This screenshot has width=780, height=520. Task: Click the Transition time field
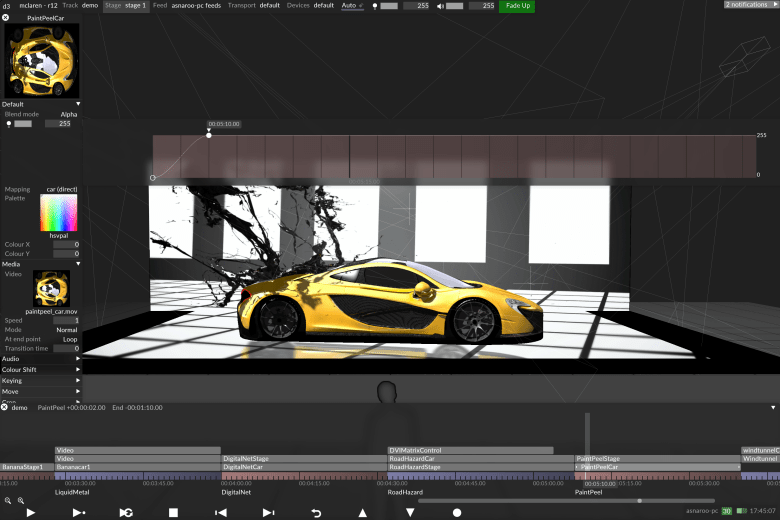tap(66, 348)
